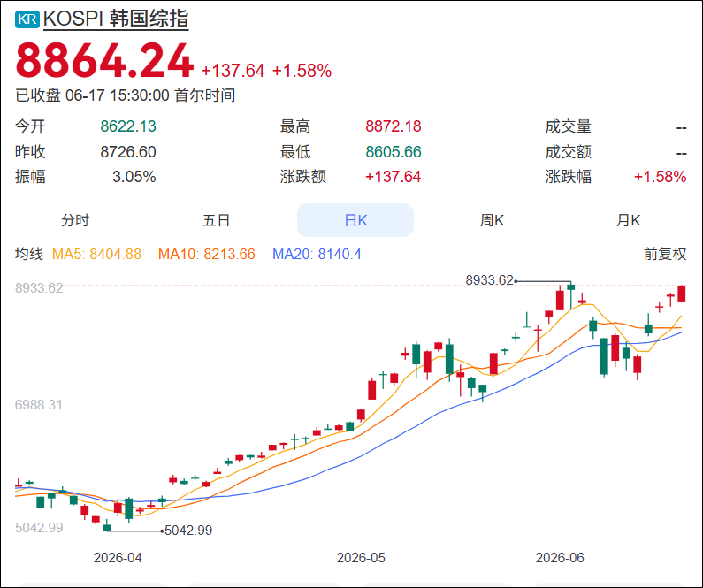Switch to the 周K tab
Image resolution: width=703 pixels, height=588 pixels.
click(492, 220)
